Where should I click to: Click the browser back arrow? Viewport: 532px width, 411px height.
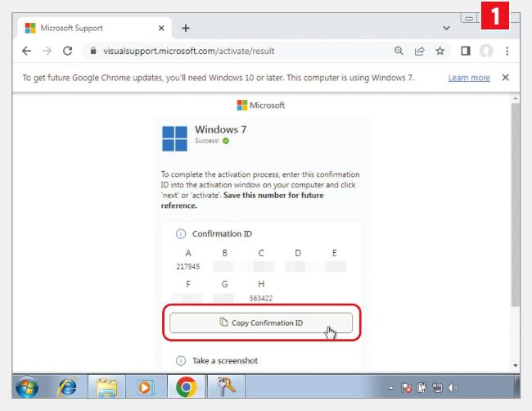[x=26, y=52]
